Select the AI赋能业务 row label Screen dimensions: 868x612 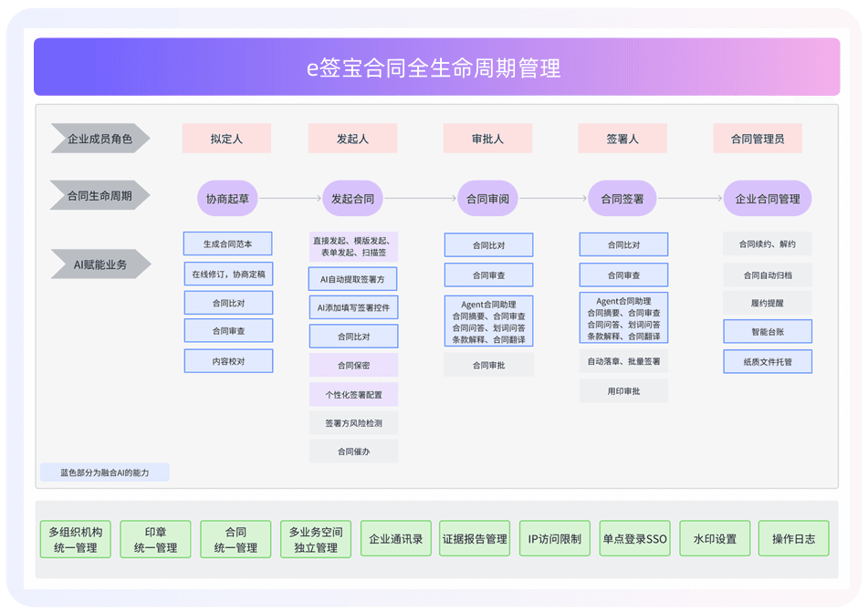(100, 264)
